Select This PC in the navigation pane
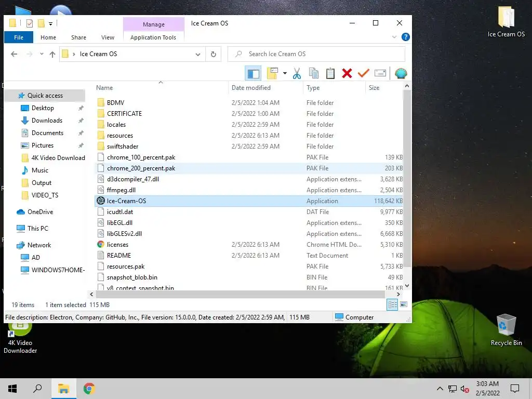 tap(37, 229)
